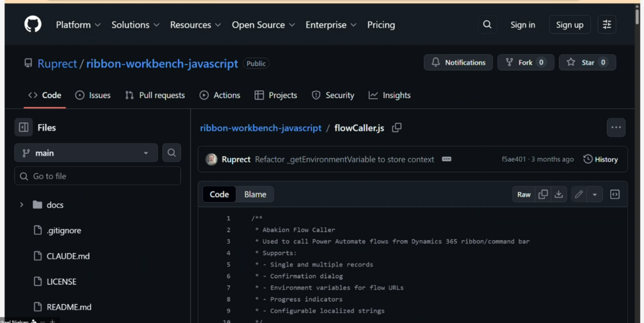The width and height of the screenshot is (644, 323).
Task: Expand the docs folder
Action: coord(21,205)
